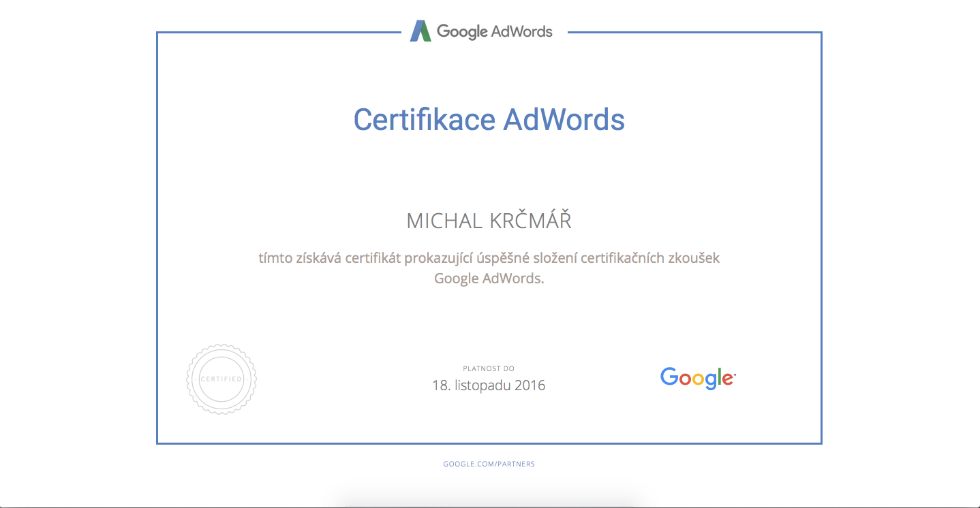Click the CERTIFIED text inside the seal
Viewport: 980px width, 508px height.
point(221,379)
